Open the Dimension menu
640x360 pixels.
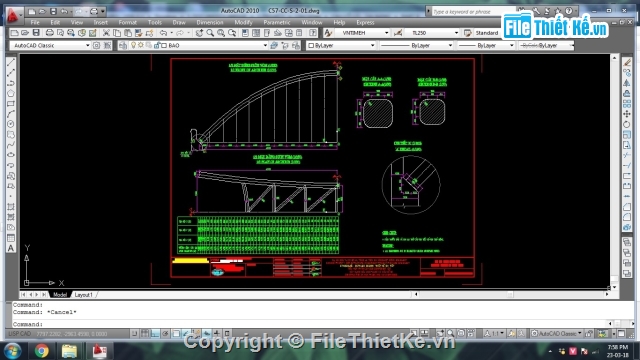point(209,22)
